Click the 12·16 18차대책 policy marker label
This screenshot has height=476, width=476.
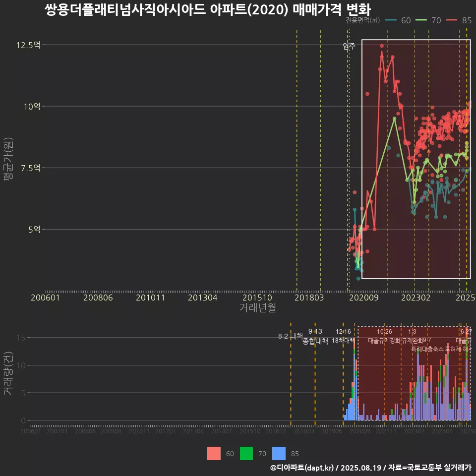coord(343,336)
